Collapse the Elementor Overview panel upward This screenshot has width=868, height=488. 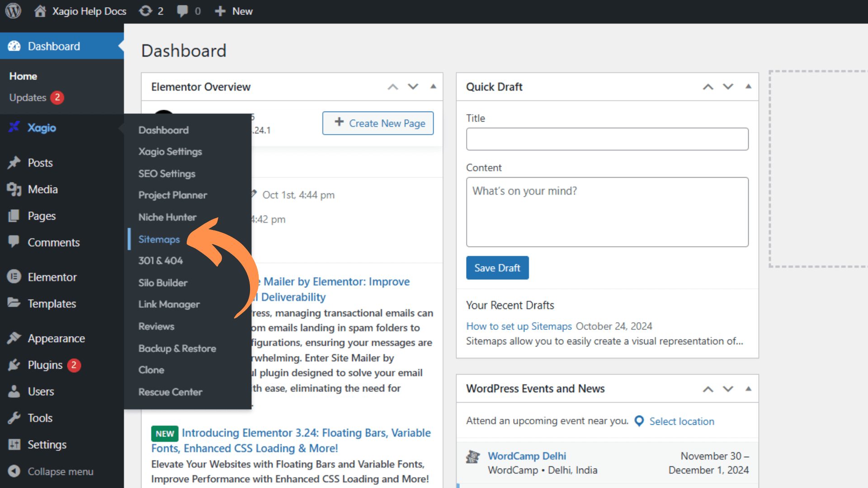pyautogui.click(x=434, y=86)
